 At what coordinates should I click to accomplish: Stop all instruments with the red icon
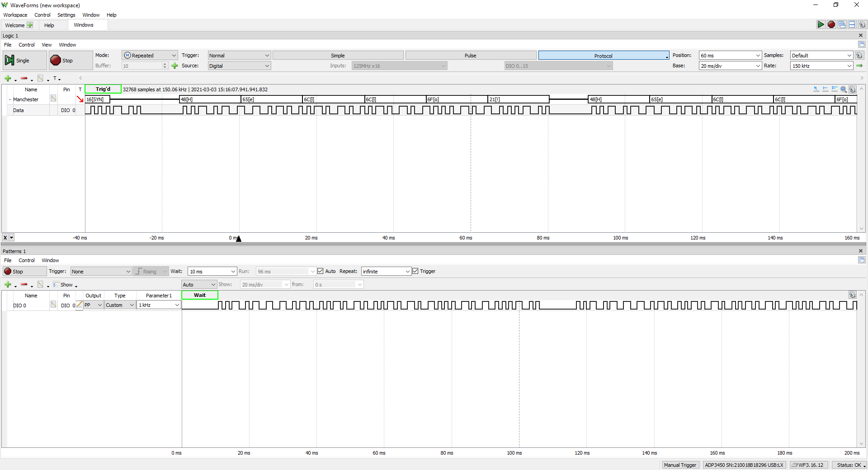(x=831, y=24)
